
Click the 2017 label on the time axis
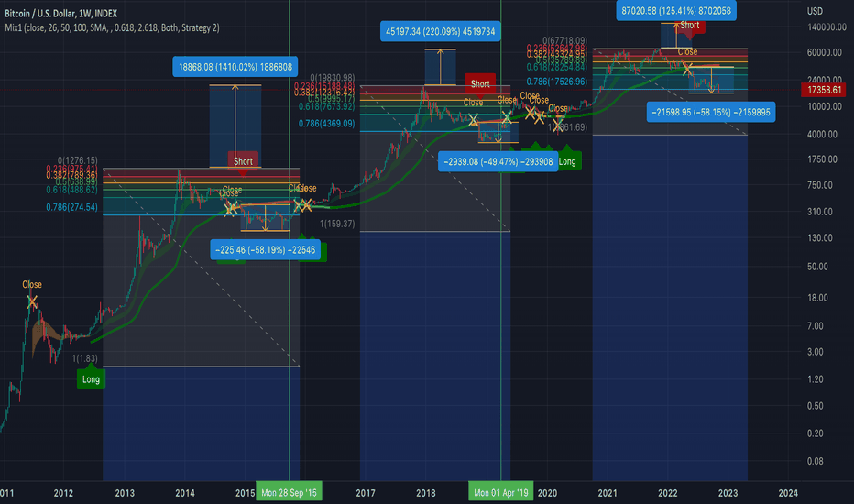pos(366,493)
